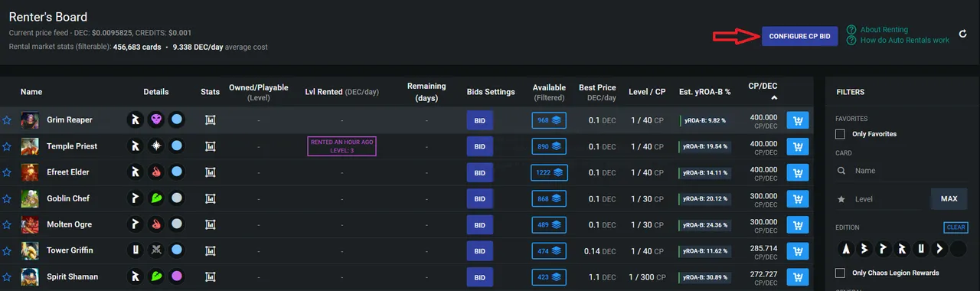Screen dimensions: 980x291
Task: Click BID button for Spirit Shaman
Action: click(479, 276)
